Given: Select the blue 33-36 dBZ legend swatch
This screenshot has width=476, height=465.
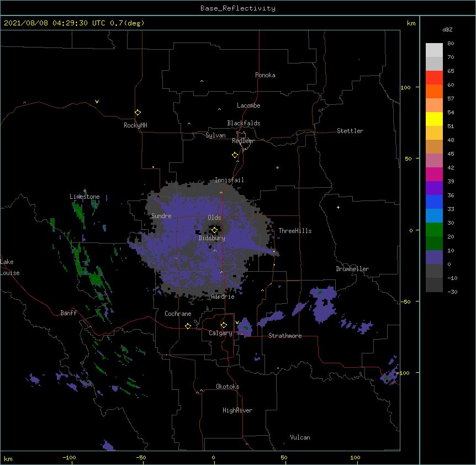Looking at the screenshot, I should point(434,202).
